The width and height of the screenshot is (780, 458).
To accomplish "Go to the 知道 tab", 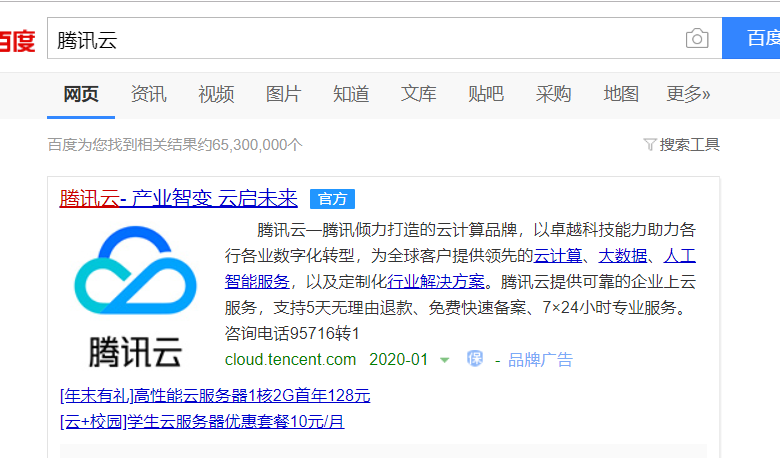I will (351, 94).
